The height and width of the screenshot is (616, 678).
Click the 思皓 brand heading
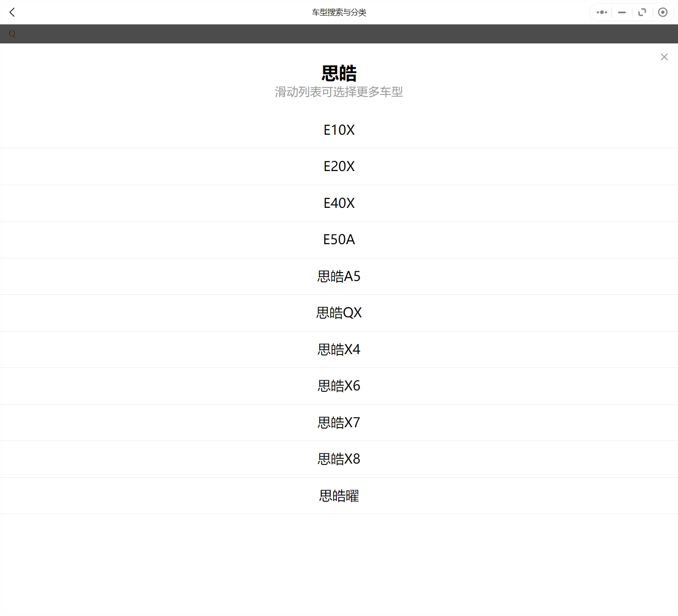(x=339, y=73)
